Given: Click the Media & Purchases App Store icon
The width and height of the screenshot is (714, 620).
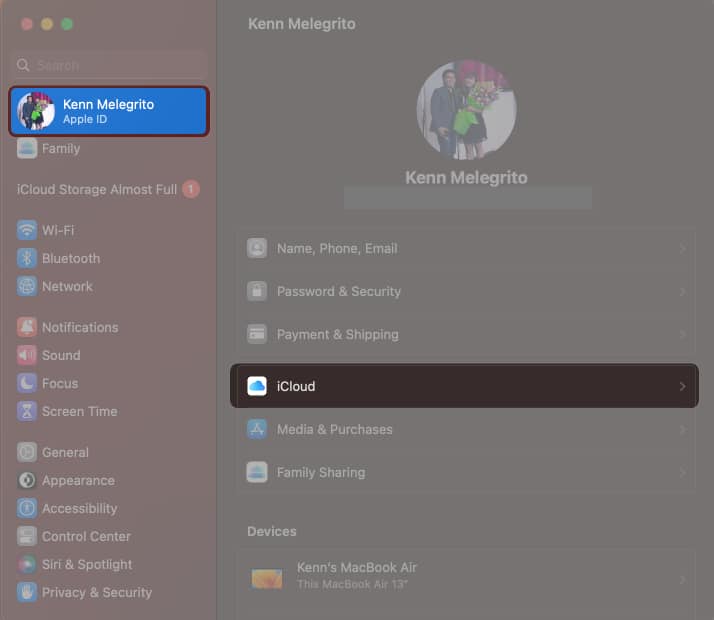Looking at the screenshot, I should tap(257, 429).
